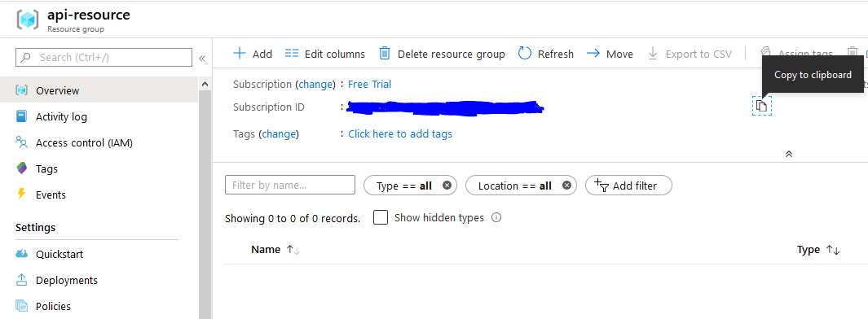The image size is (868, 319).
Task: Copy Subscription ID to clipboard
Action: point(762,106)
